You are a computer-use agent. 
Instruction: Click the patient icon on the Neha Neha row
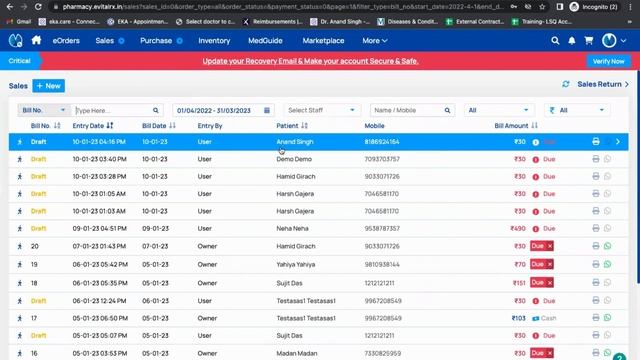(20, 229)
